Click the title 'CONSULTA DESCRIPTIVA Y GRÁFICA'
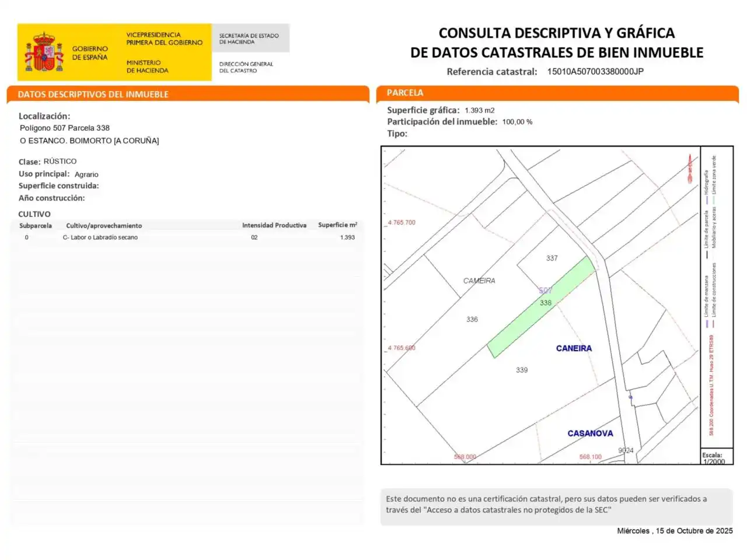 click(x=557, y=33)
